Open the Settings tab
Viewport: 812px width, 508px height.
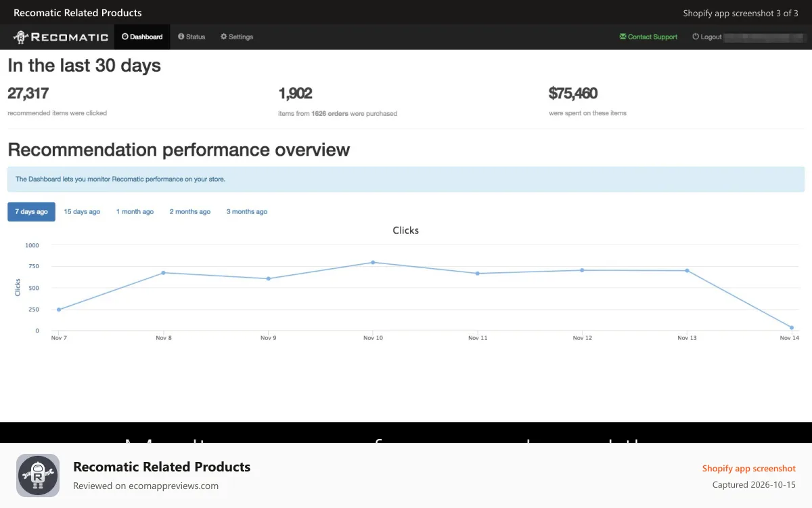(237, 37)
